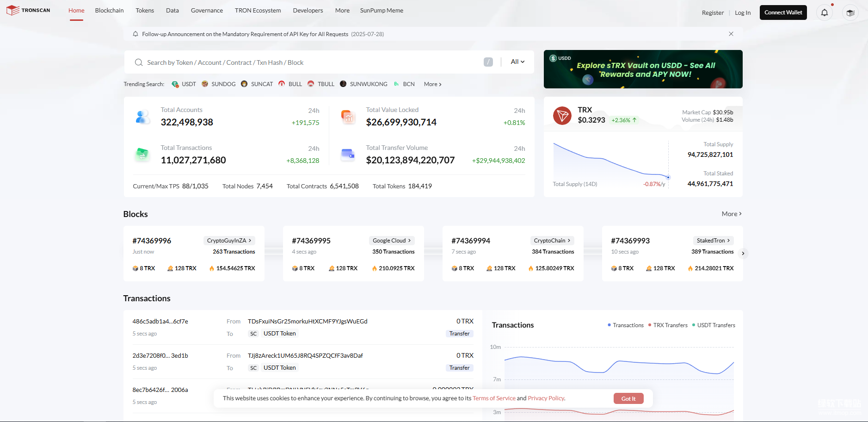Open Developers menu
The image size is (868, 422).
click(x=308, y=10)
